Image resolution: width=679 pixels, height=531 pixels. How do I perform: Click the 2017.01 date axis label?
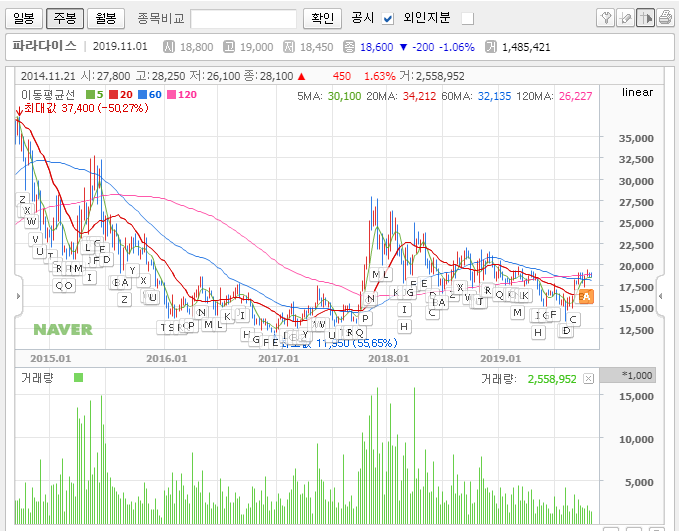278,359
